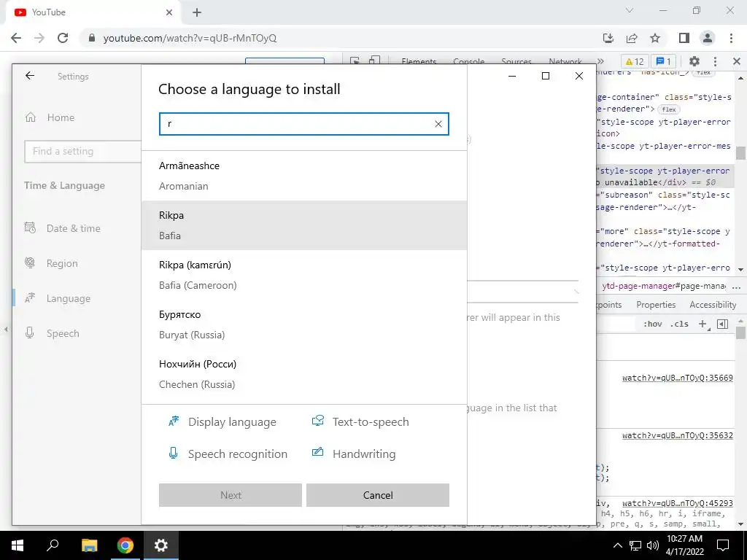This screenshot has width=747, height=560.
Task: Share this page from address bar
Action: 632,38
